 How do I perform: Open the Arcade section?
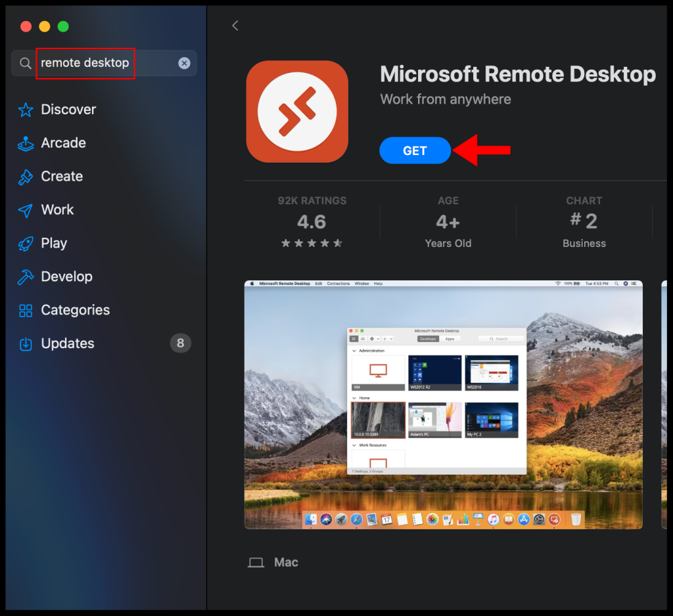click(63, 143)
